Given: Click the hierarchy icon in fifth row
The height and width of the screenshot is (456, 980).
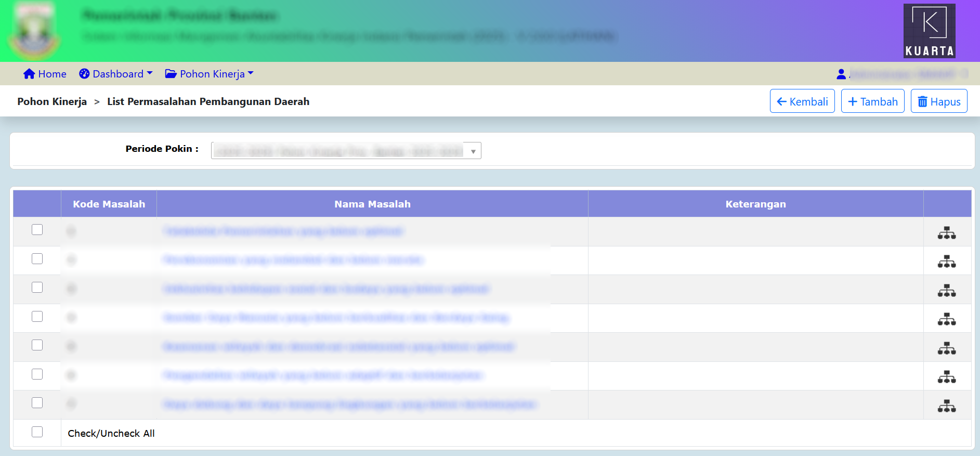Looking at the screenshot, I should 946,348.
